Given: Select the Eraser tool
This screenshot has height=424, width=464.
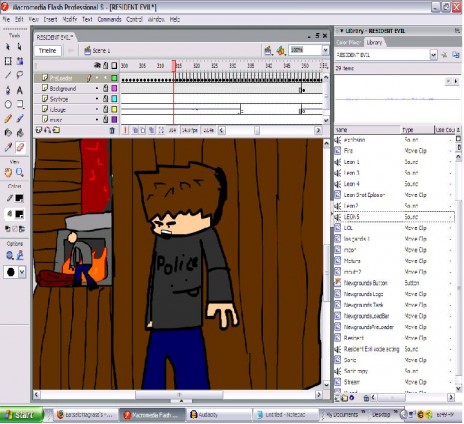Looking at the screenshot, I should tap(20, 147).
